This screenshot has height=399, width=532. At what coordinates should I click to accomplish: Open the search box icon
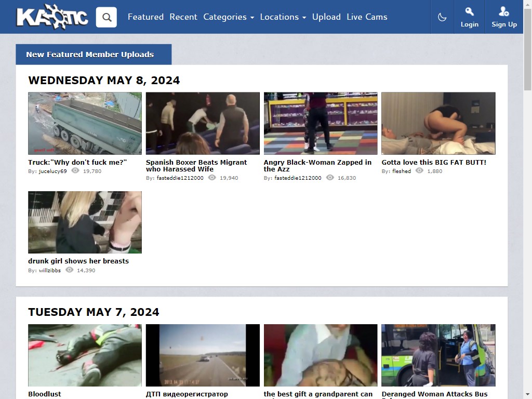(x=107, y=17)
